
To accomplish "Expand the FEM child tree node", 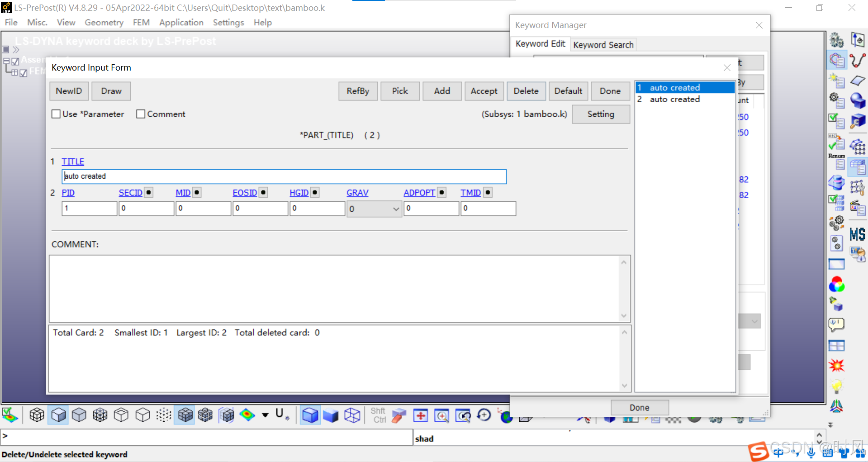I will click(x=14, y=72).
